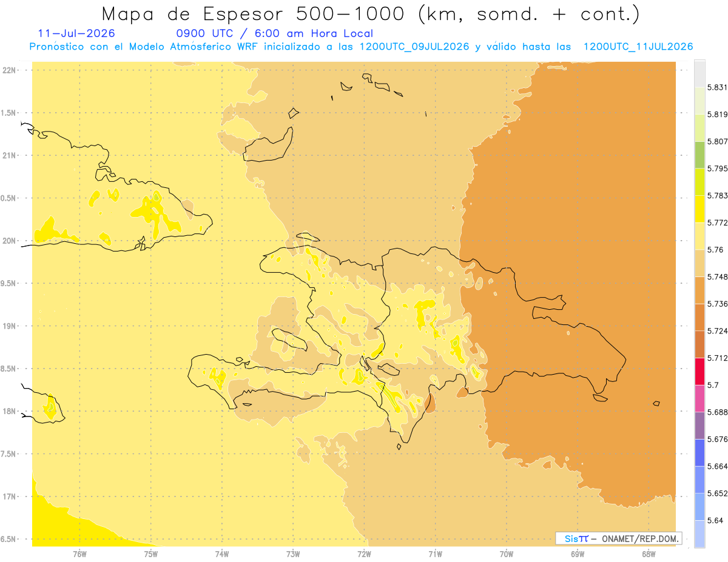Click the 18N latitude axis label
The width and height of the screenshot is (728, 562).
[9, 412]
